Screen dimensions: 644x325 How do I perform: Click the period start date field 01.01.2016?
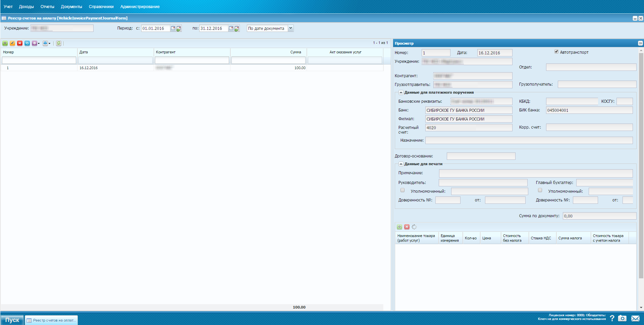[156, 29]
